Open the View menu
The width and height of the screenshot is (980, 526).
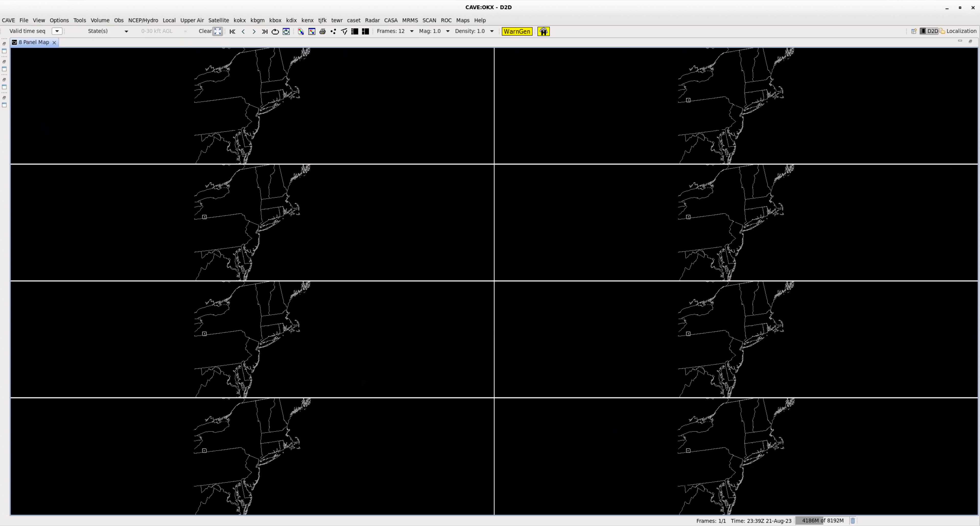pyautogui.click(x=39, y=20)
